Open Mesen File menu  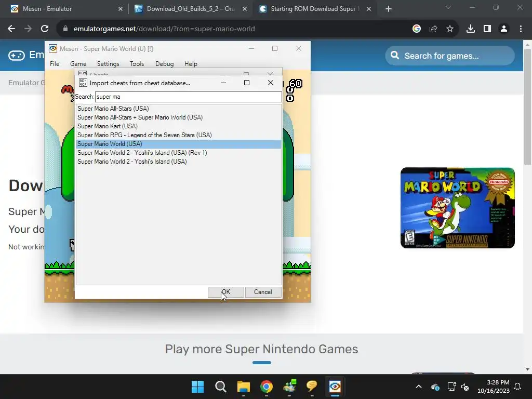click(x=55, y=64)
